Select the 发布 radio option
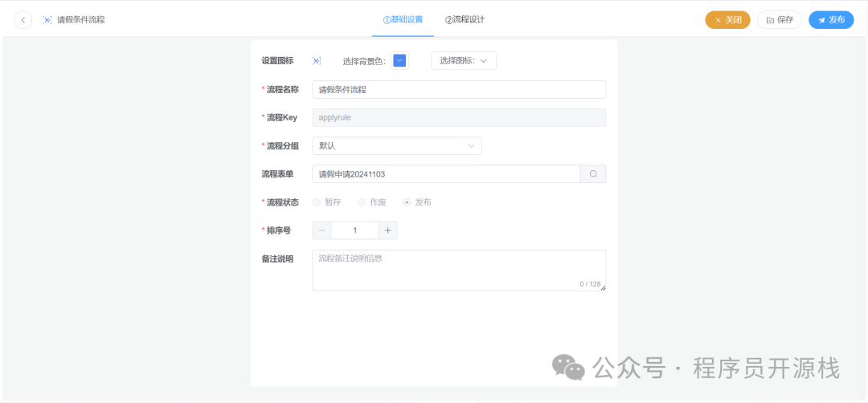 [x=417, y=202]
